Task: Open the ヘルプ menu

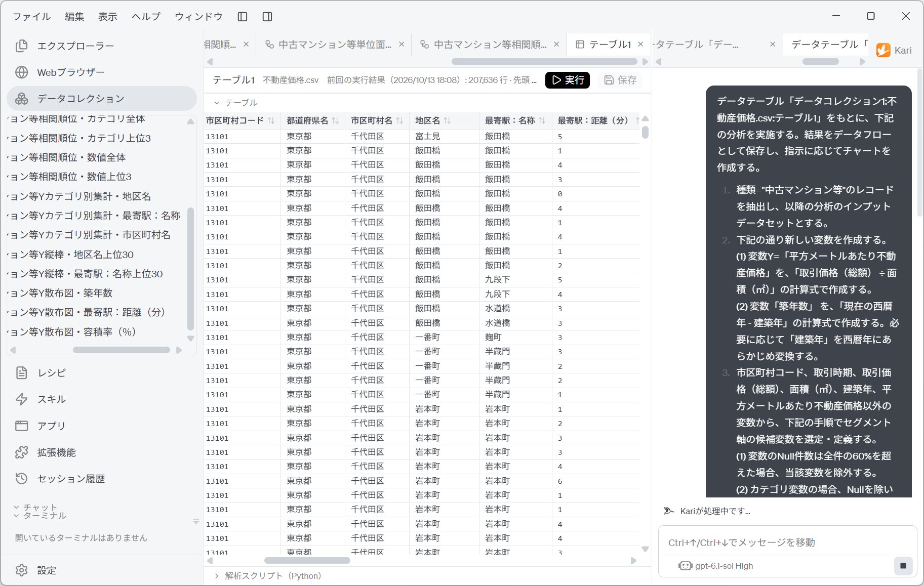Action: (x=146, y=17)
